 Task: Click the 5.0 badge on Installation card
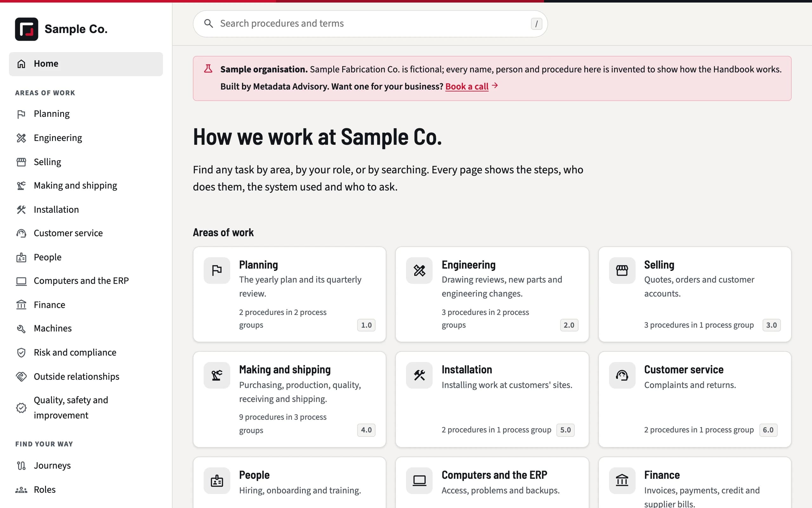point(565,430)
